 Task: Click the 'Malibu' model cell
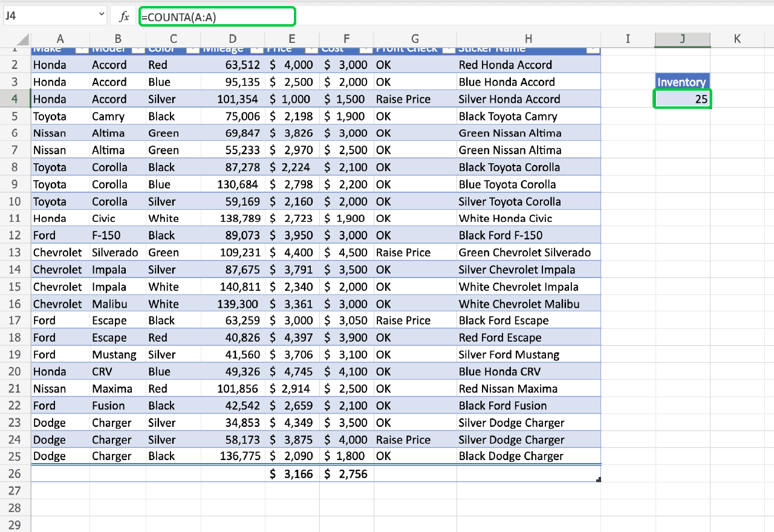[x=118, y=303]
